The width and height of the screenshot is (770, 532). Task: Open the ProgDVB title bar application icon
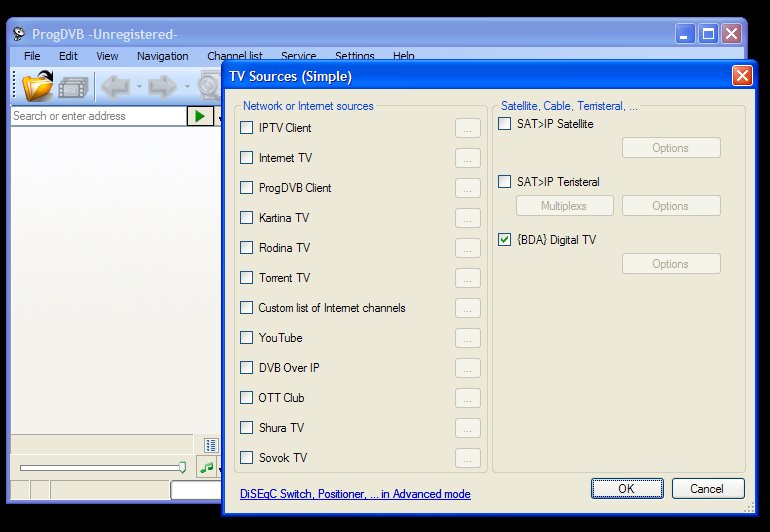point(18,34)
